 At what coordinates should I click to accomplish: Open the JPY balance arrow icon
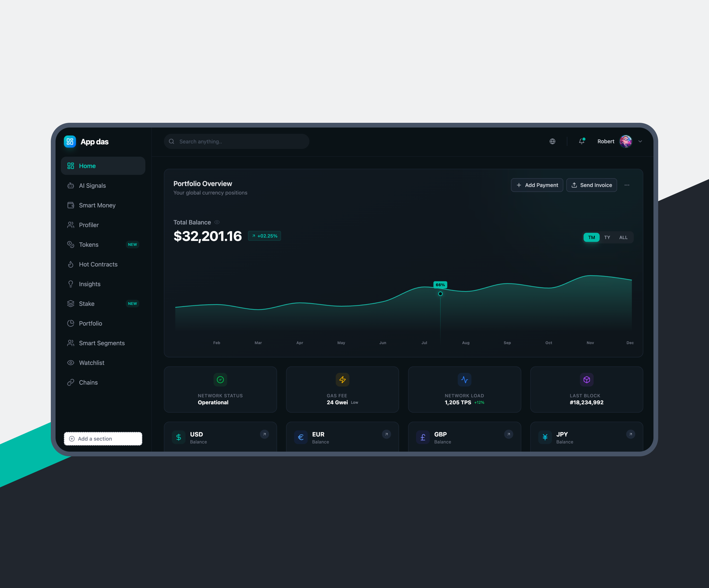tap(630, 434)
